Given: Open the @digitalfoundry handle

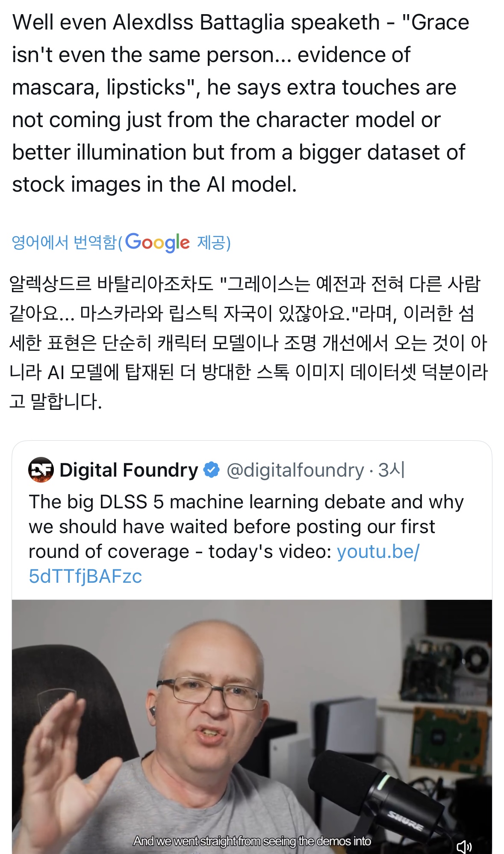Looking at the screenshot, I should [295, 470].
